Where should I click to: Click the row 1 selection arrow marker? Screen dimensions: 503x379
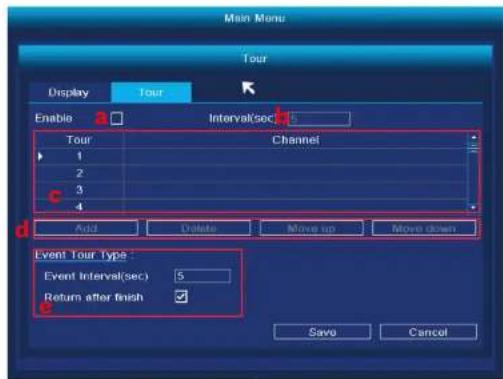[x=40, y=156]
